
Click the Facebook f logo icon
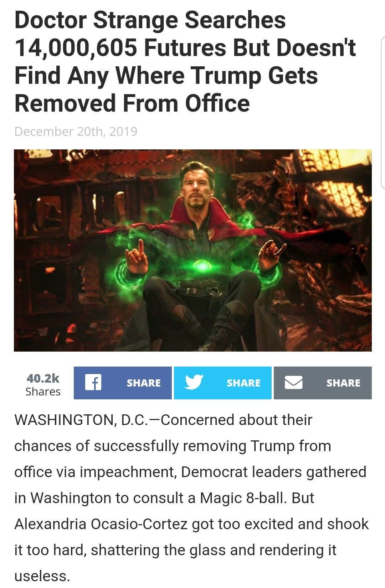(93, 383)
